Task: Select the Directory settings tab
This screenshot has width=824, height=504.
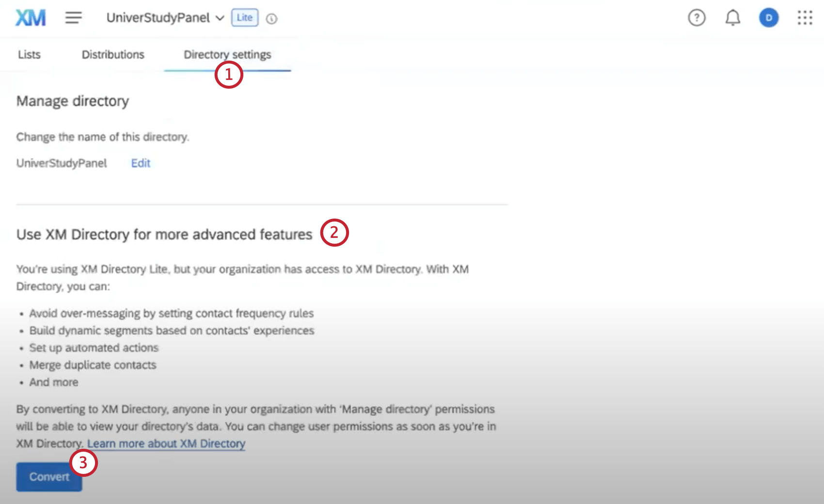Action: (x=227, y=54)
